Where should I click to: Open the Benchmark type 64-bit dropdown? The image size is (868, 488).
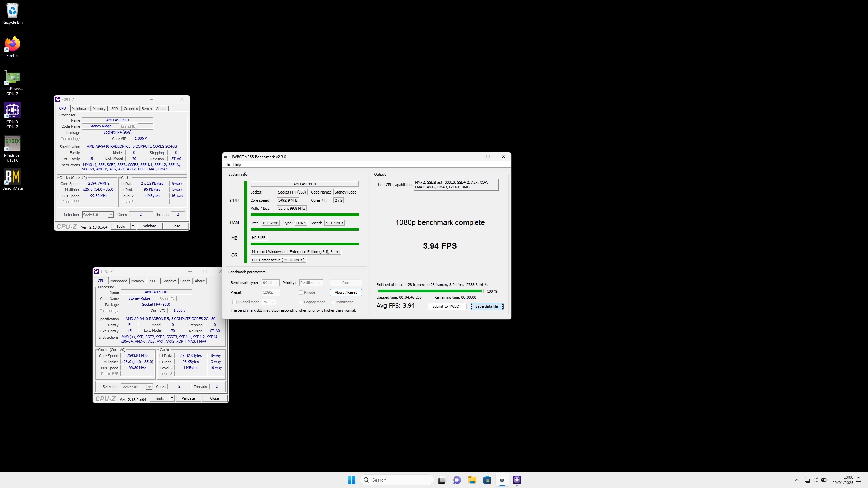[x=271, y=283]
